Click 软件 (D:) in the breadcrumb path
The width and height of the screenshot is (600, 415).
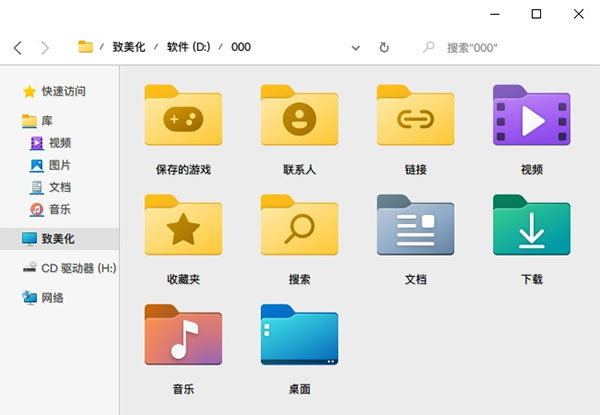click(x=189, y=47)
